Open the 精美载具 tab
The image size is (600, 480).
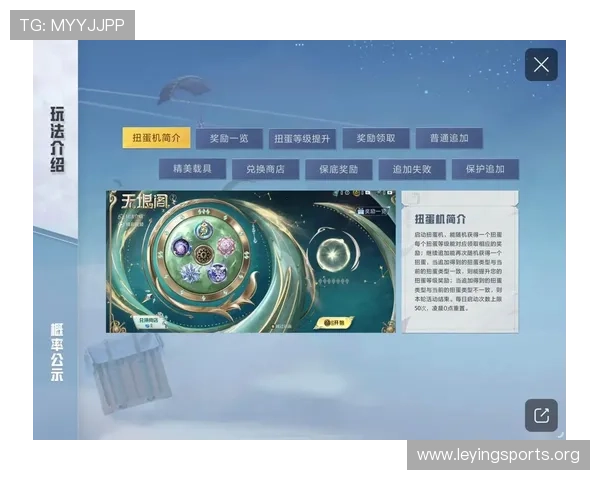(192, 169)
